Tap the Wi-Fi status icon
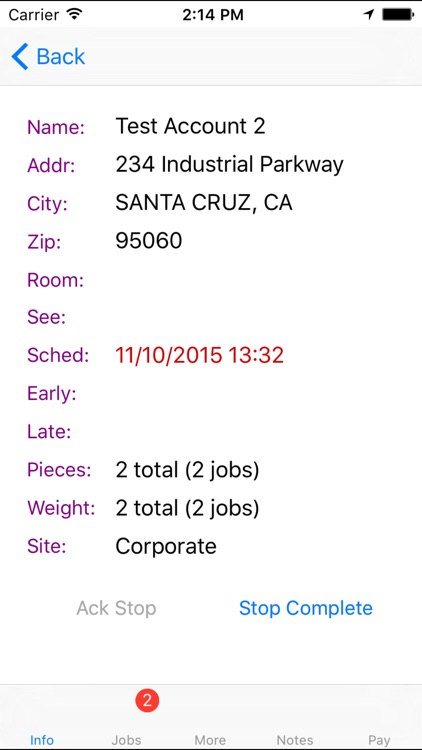This screenshot has width=422, height=750. [x=75, y=14]
